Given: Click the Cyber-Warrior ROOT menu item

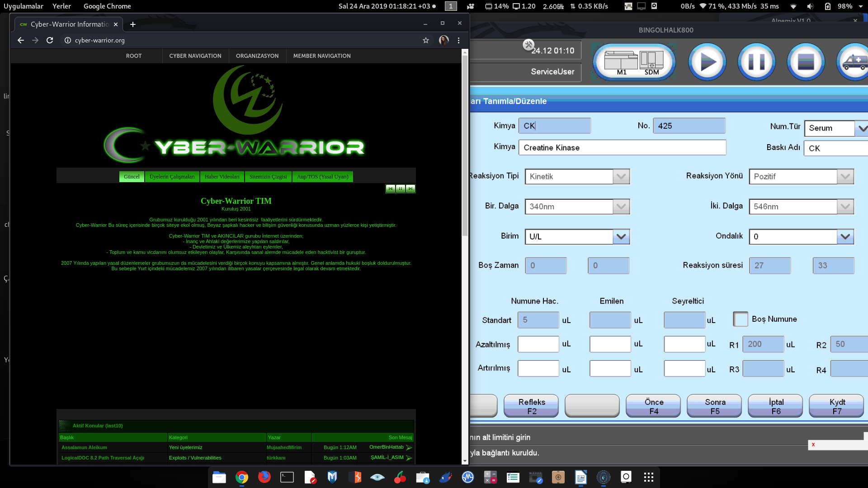Looking at the screenshot, I should coord(134,56).
